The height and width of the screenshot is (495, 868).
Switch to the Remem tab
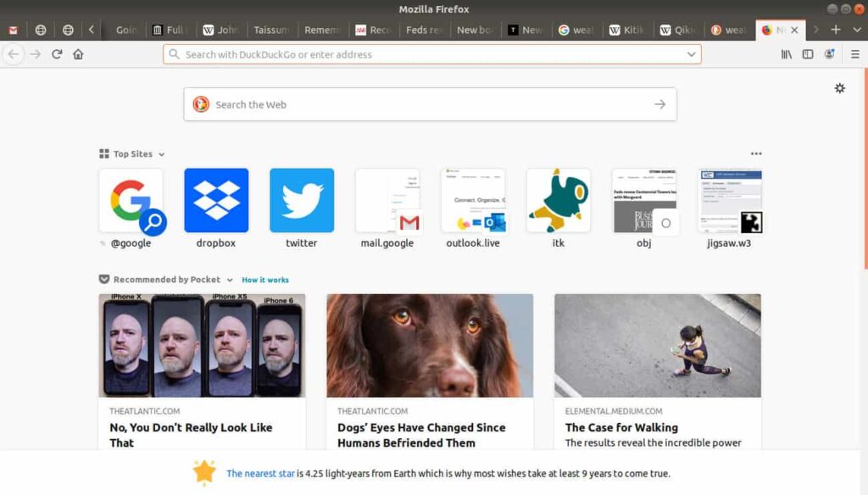[322, 30]
